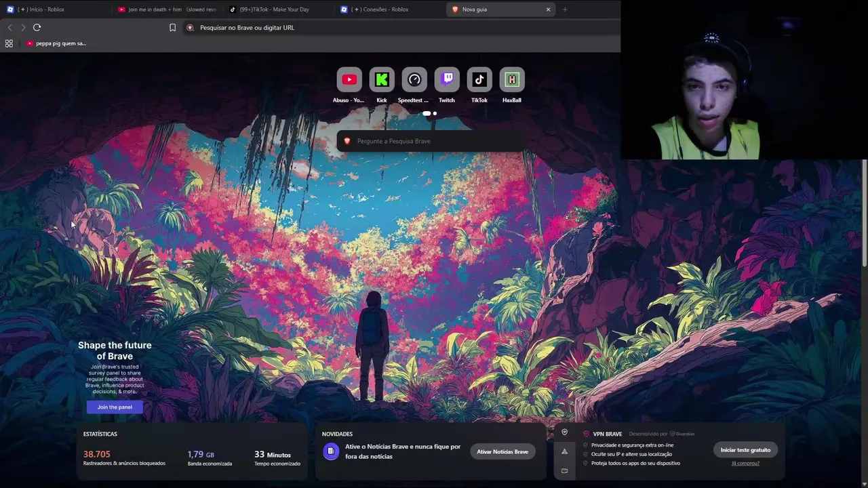This screenshot has width=868, height=488.
Task: Select the VPN shield icon in widget sidebar
Action: (x=564, y=432)
